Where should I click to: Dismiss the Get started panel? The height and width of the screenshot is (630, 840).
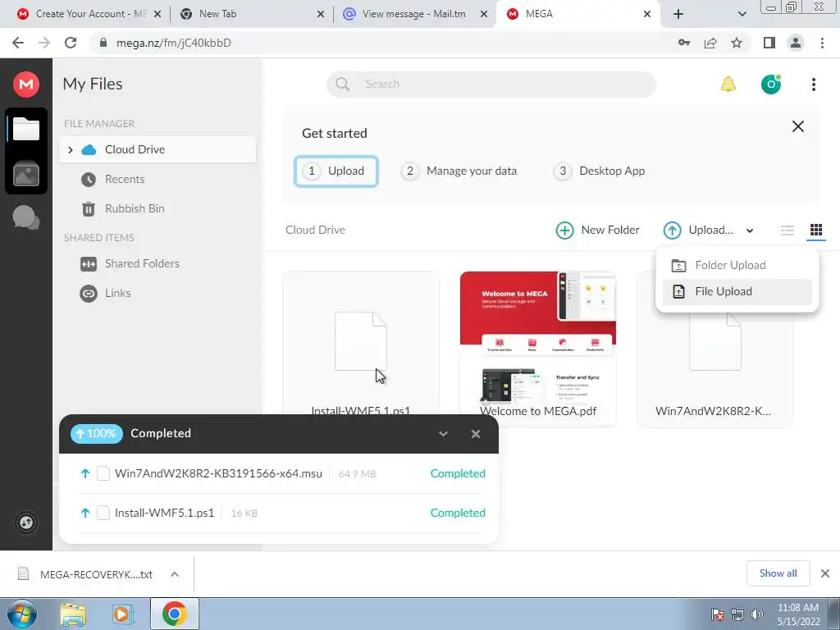click(x=797, y=126)
